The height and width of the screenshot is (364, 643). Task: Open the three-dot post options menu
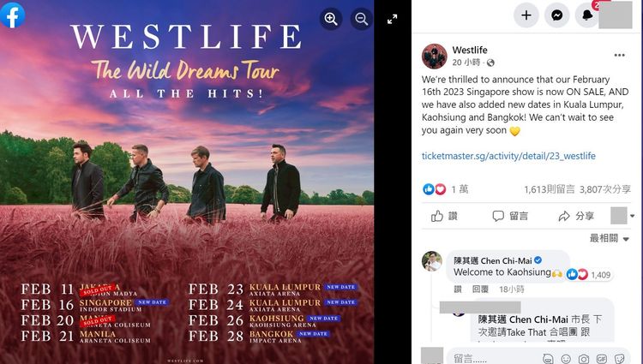point(620,55)
